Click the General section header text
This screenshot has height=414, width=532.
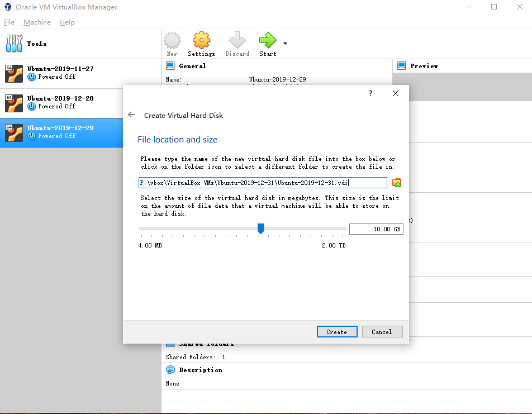pos(192,66)
